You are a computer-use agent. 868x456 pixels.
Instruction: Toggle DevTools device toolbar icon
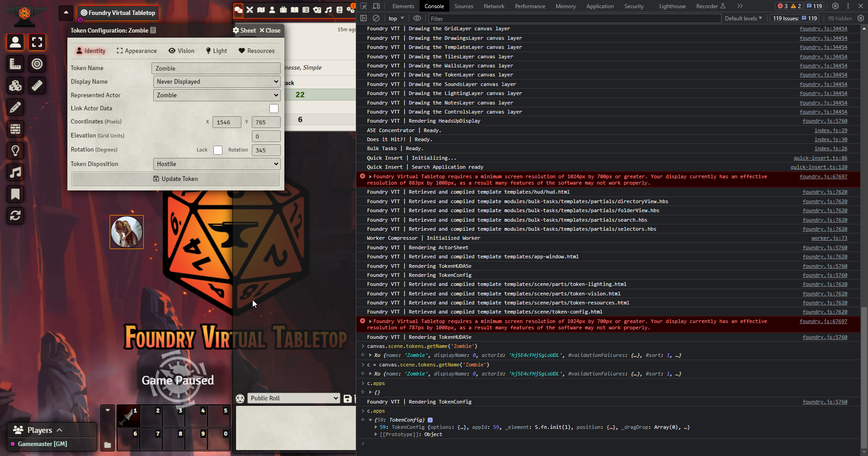coord(376,6)
